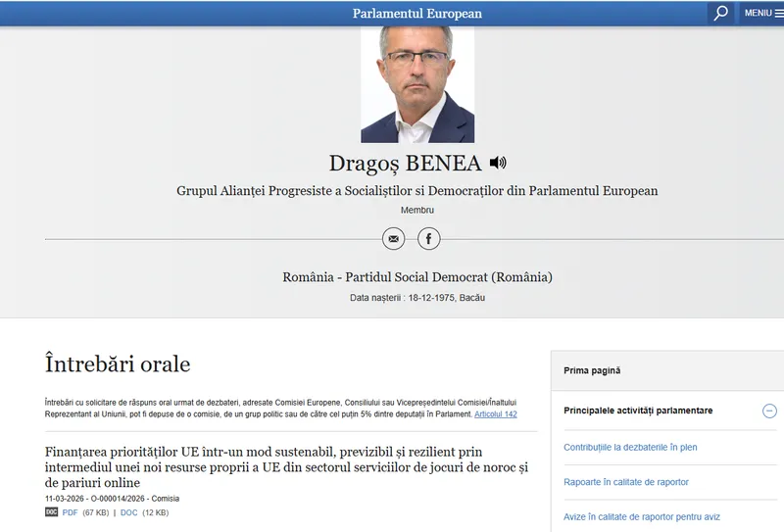784x532 pixels.
Task: Open the search magnifier icon
Action: [720, 13]
